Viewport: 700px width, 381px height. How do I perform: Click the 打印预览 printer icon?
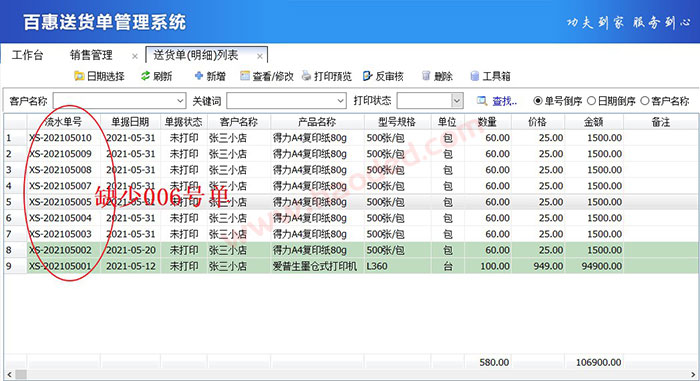(x=306, y=76)
